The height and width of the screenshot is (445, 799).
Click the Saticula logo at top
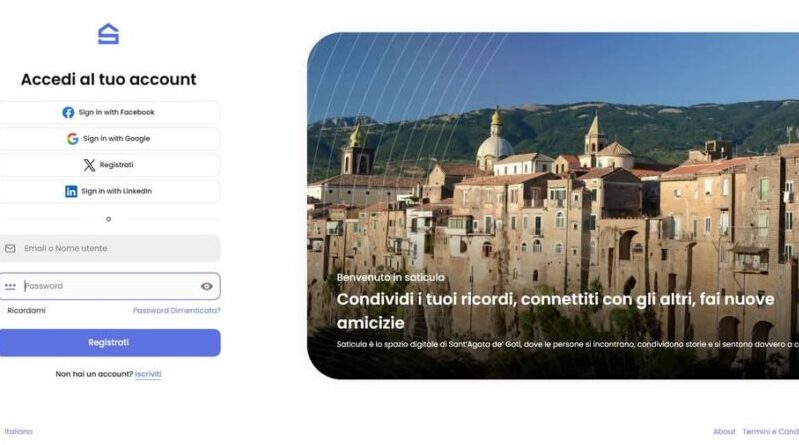click(x=108, y=34)
